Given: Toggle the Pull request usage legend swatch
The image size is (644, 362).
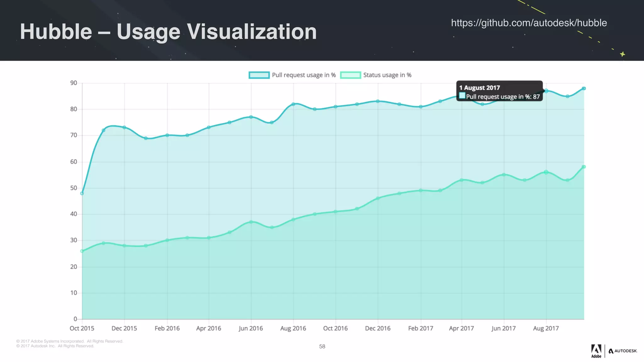Looking at the screenshot, I should click(259, 75).
